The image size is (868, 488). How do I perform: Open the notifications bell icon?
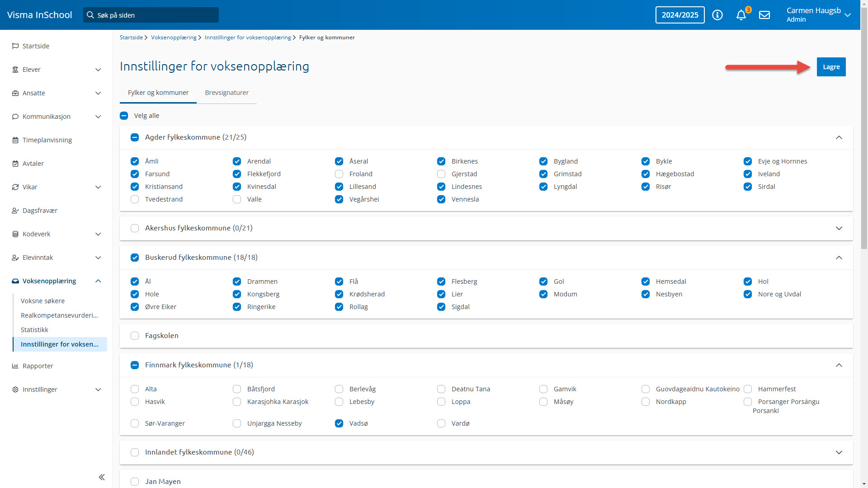(741, 15)
